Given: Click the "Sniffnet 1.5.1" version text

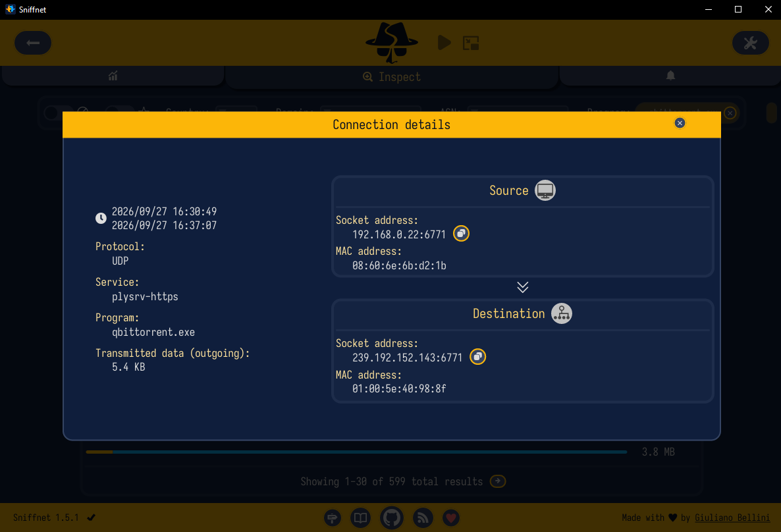Looking at the screenshot, I should (46, 518).
